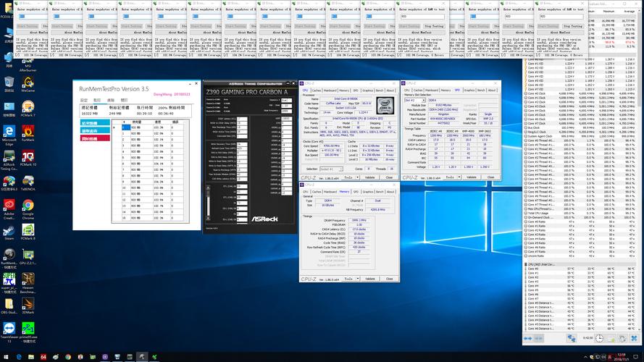Select Bus Clock row in HWiNFO
This screenshot has height=362, width=644.
pos(581,127)
